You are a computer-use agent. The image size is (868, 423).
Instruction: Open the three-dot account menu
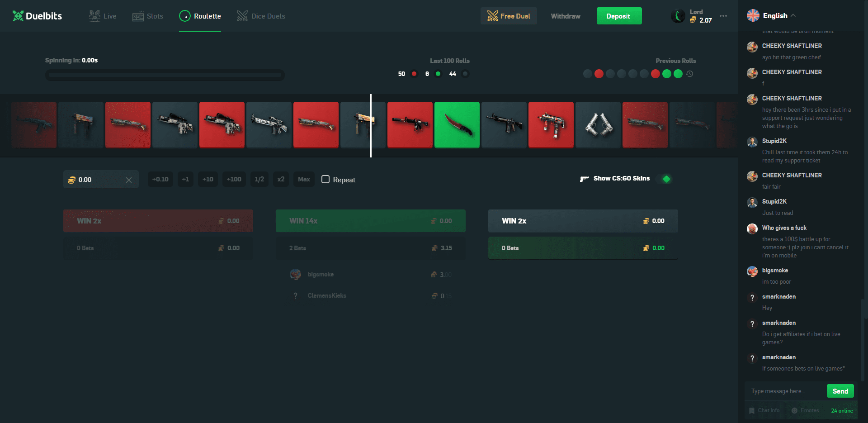point(723,16)
